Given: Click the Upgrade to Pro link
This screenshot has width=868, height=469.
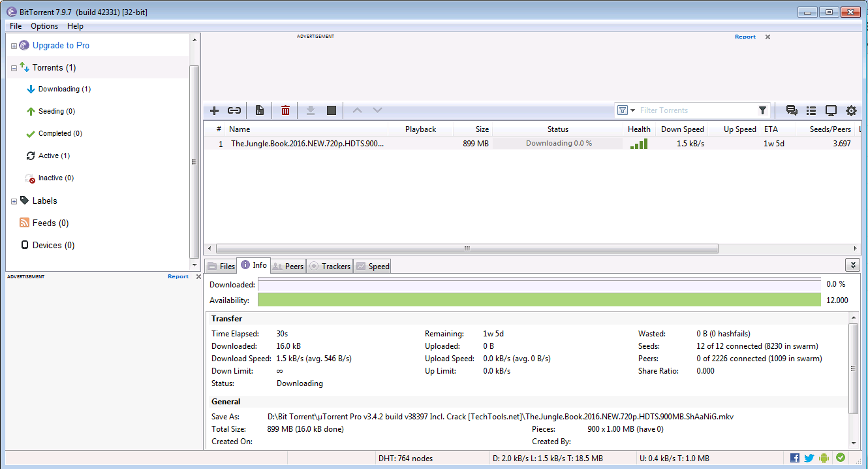Looking at the screenshot, I should [61, 46].
